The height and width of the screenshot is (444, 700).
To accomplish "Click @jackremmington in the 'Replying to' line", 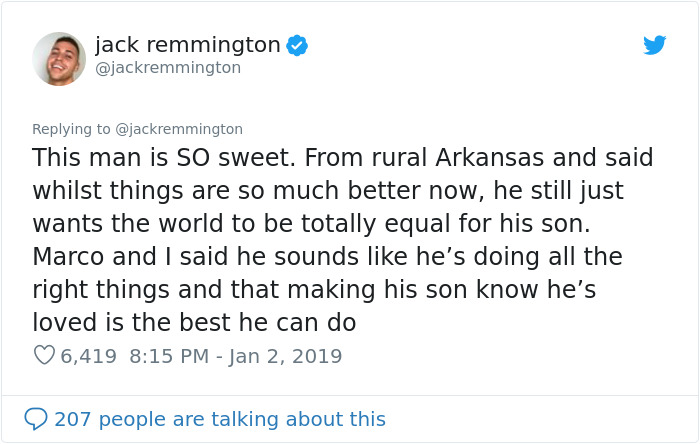I will 179,129.
